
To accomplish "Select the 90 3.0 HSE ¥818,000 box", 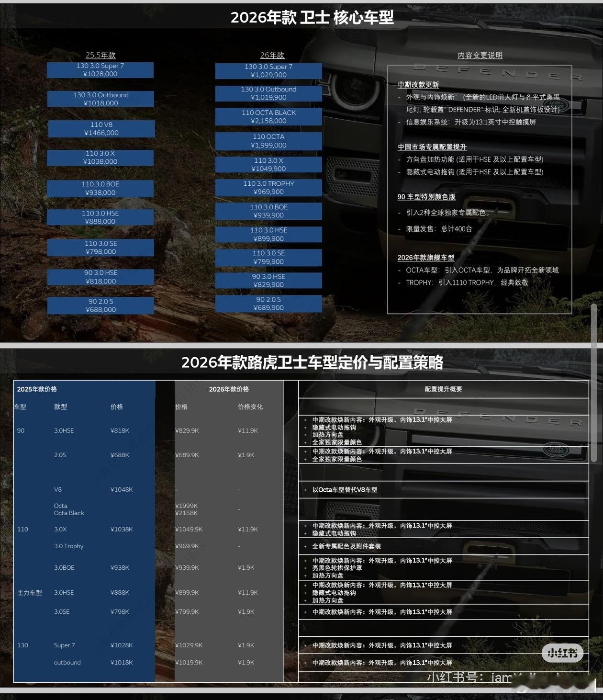I will tap(100, 277).
